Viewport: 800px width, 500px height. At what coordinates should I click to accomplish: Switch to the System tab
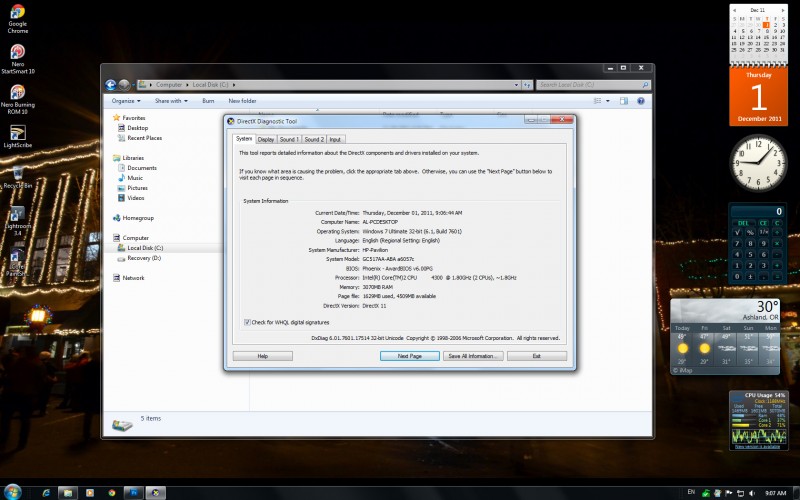243,139
